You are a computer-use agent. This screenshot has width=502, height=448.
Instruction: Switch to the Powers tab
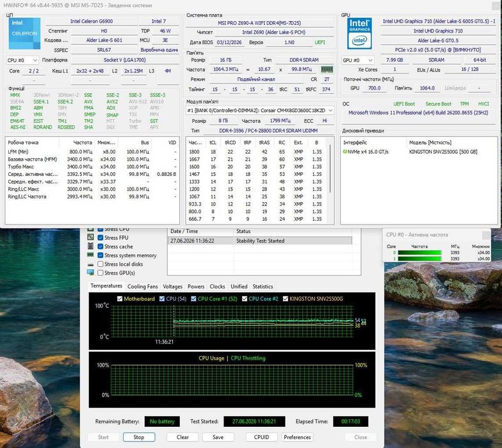(196, 287)
